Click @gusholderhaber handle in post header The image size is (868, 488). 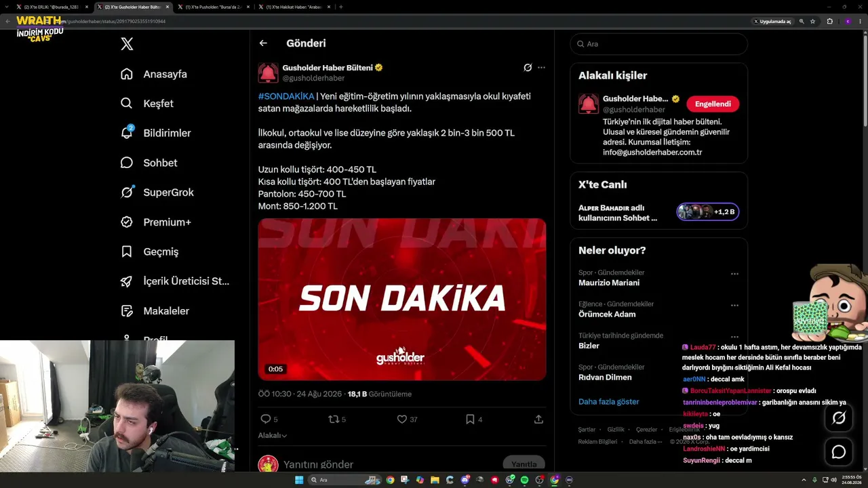[x=313, y=78]
